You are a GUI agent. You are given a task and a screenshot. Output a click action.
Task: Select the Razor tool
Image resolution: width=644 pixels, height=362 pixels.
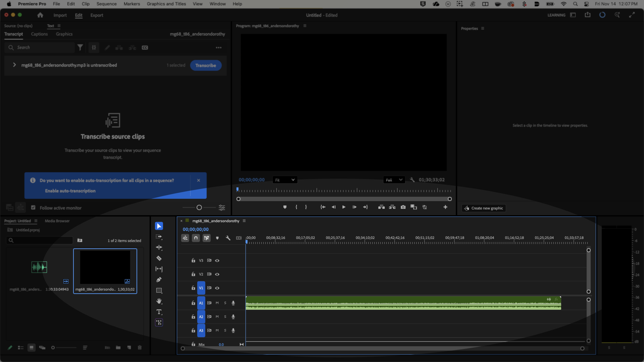click(159, 258)
